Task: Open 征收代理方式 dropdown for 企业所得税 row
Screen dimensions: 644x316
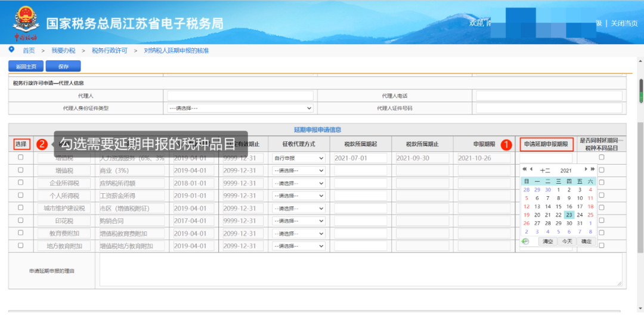Action: [x=298, y=183]
